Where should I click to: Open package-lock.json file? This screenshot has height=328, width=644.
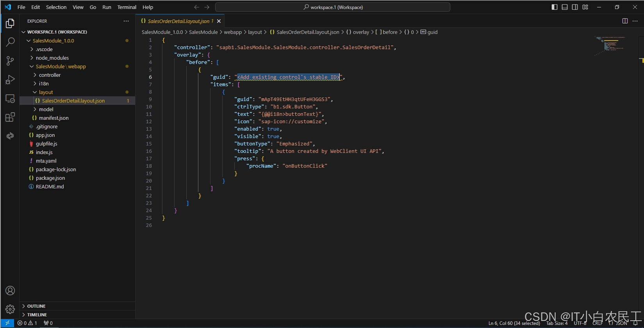click(x=77, y=169)
